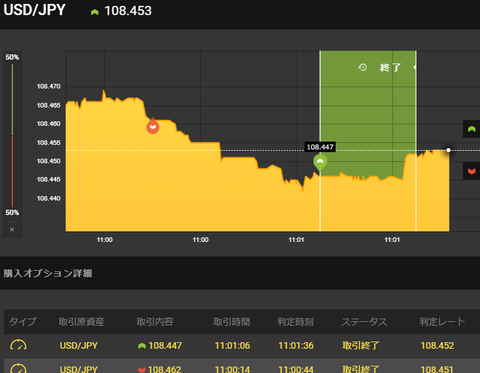Image resolution: width=480 pixels, height=373 pixels.
Task: Click the clock history icon beside 終了
Action: [x=363, y=67]
